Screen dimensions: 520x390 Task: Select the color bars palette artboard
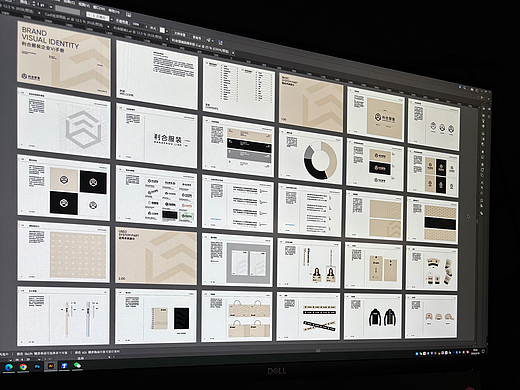[238, 147]
